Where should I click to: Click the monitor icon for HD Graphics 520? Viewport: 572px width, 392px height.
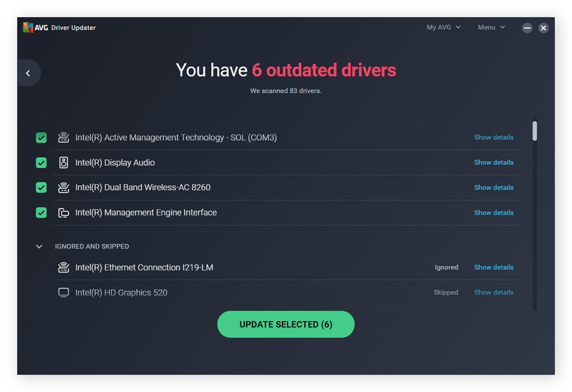[63, 293]
